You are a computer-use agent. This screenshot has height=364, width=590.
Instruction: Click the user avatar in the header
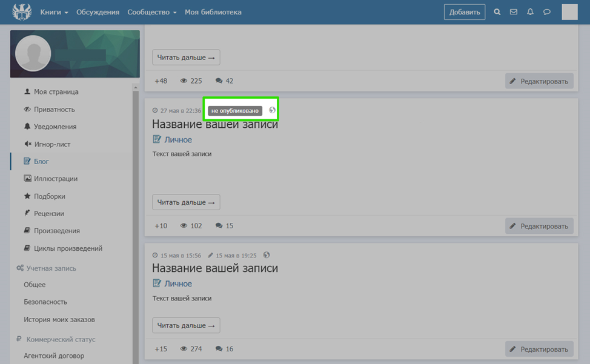[x=569, y=12]
